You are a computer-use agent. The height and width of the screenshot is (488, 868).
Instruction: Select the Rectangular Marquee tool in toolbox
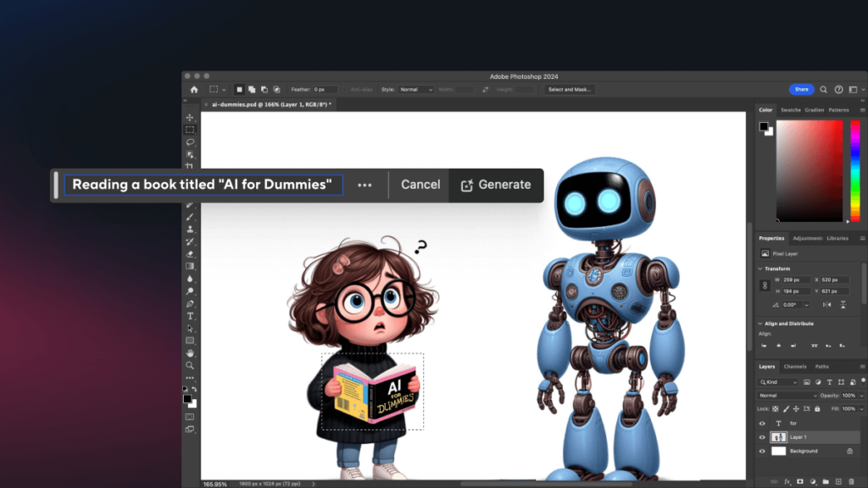(190, 130)
